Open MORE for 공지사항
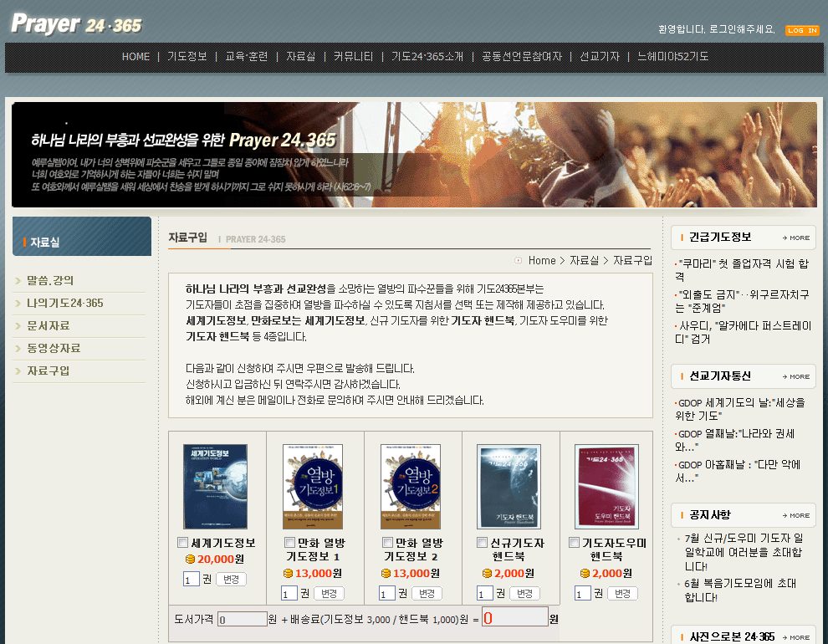 pos(796,516)
